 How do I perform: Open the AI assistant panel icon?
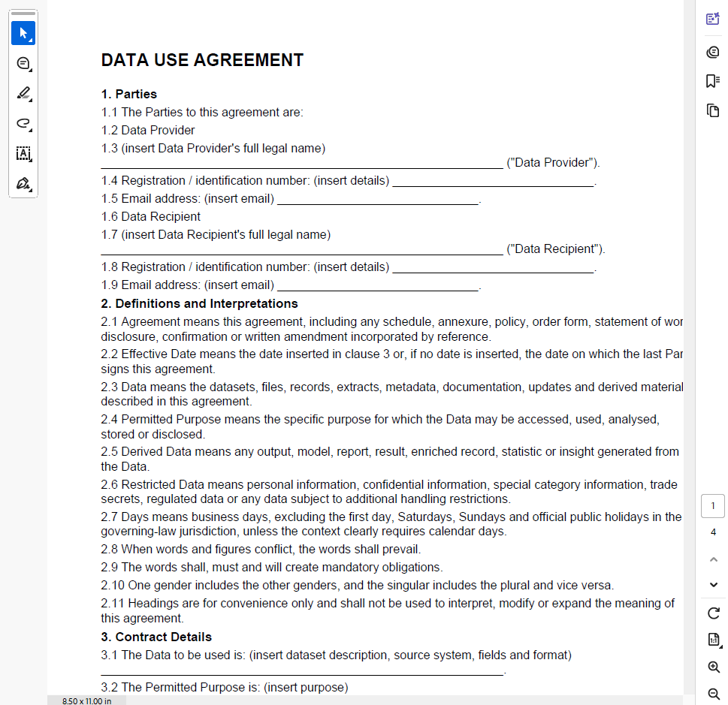pos(713,19)
